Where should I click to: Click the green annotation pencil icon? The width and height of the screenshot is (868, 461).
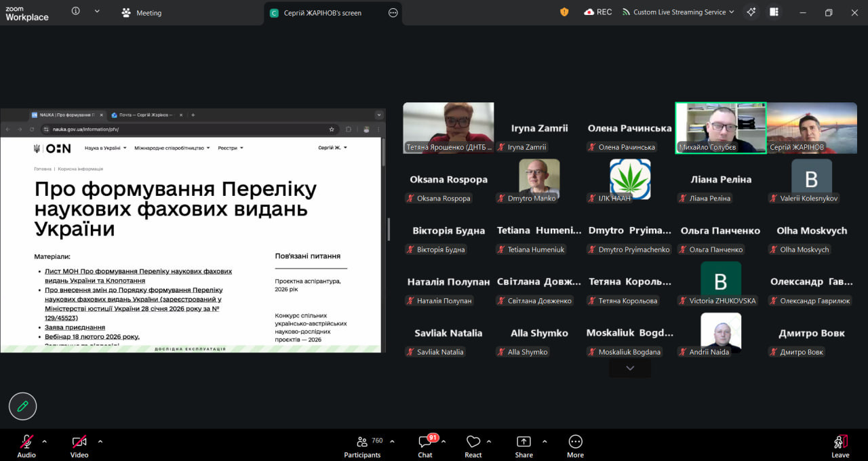tap(22, 406)
